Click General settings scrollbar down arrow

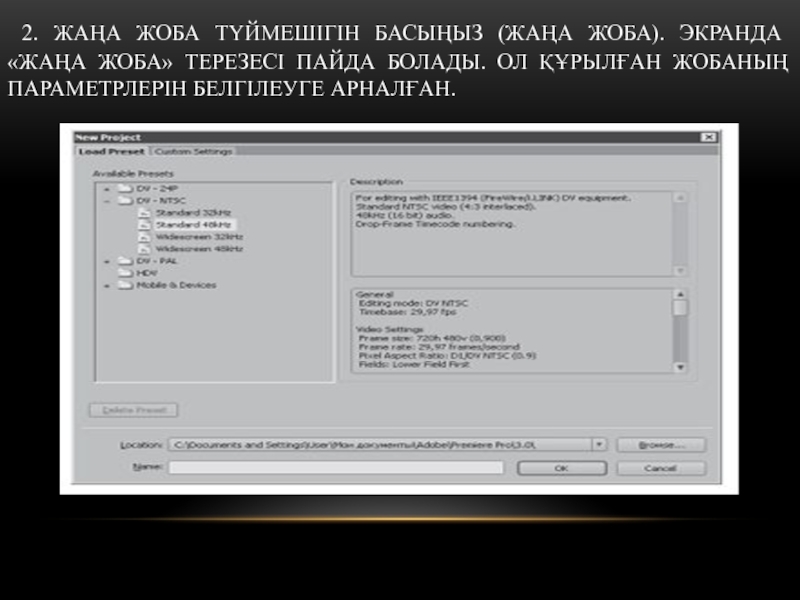coord(680,367)
